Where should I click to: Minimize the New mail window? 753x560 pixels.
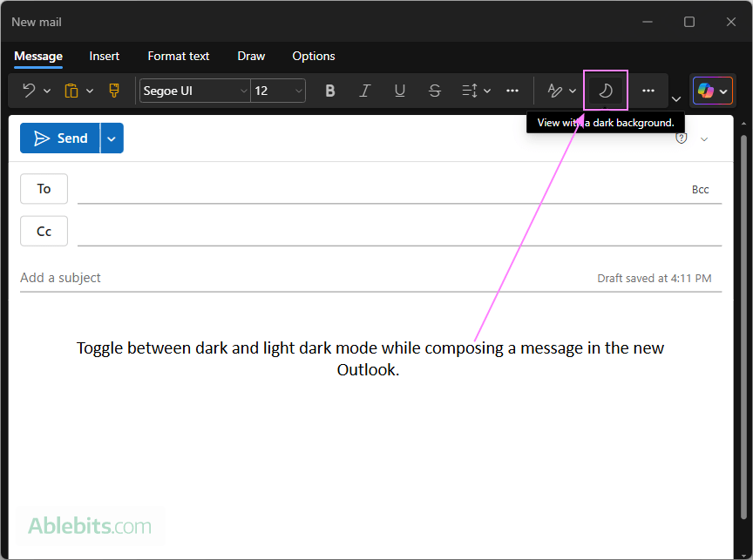click(x=648, y=22)
